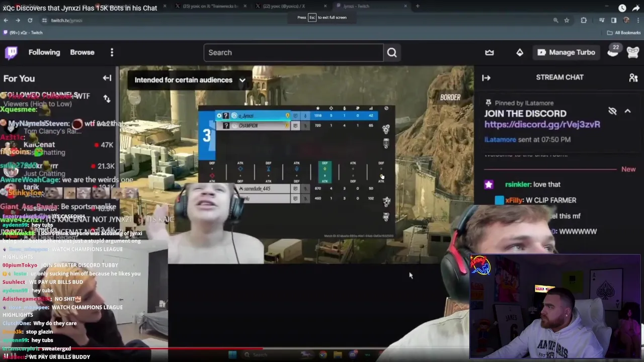The width and height of the screenshot is (644, 362).
Task: Open the three-dot more menu
Action: (x=112, y=52)
